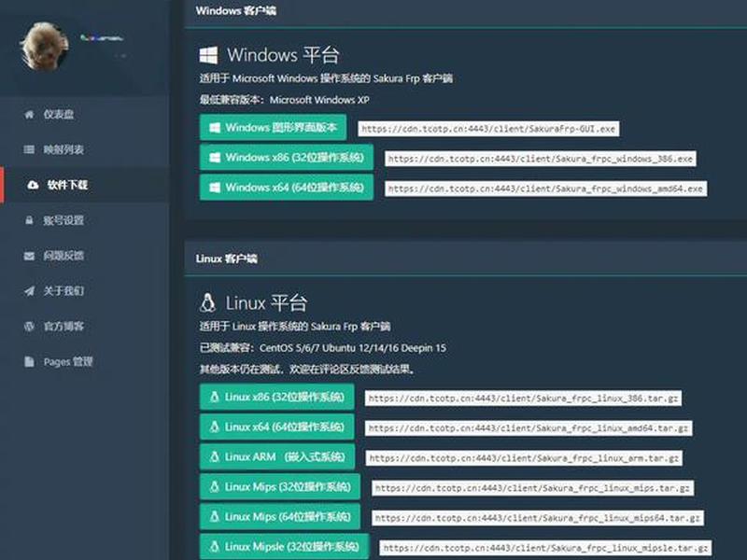Click the lock icon beside 账号设置

[x=29, y=220]
